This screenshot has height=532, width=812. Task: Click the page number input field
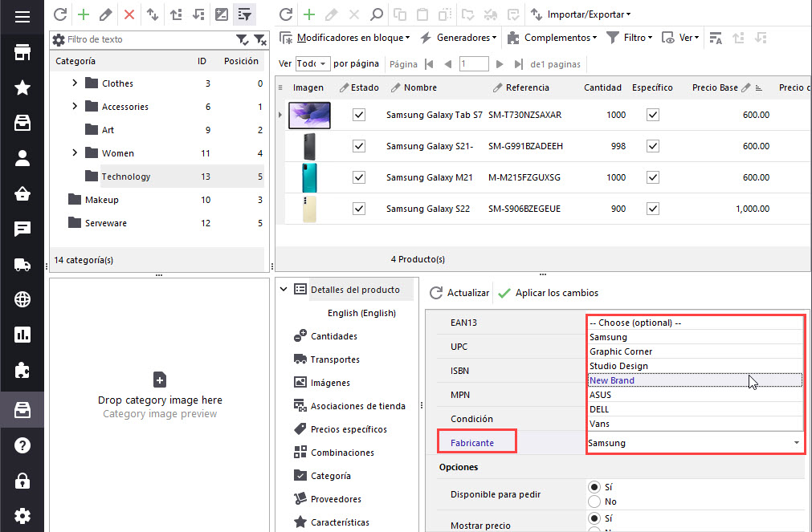pyautogui.click(x=474, y=64)
